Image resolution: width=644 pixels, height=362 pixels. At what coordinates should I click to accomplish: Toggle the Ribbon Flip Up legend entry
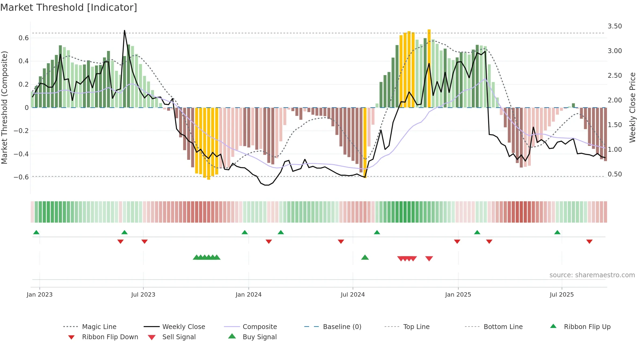click(x=580, y=327)
